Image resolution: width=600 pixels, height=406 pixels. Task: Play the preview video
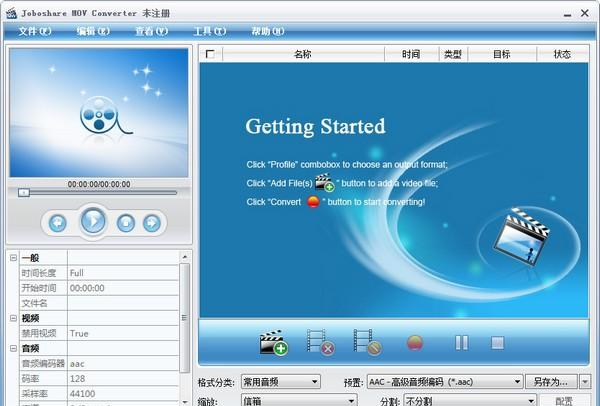click(93, 220)
